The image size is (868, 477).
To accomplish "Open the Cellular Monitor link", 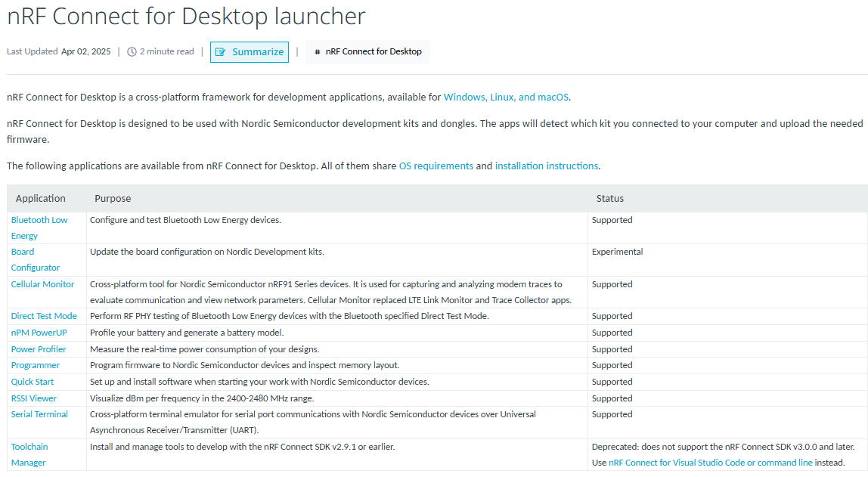I will pyautogui.click(x=42, y=284).
